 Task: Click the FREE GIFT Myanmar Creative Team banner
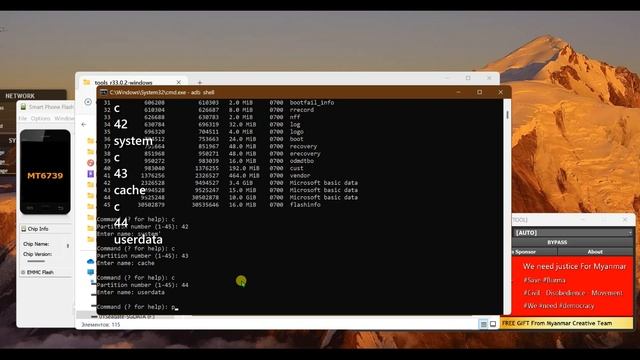(x=567, y=323)
